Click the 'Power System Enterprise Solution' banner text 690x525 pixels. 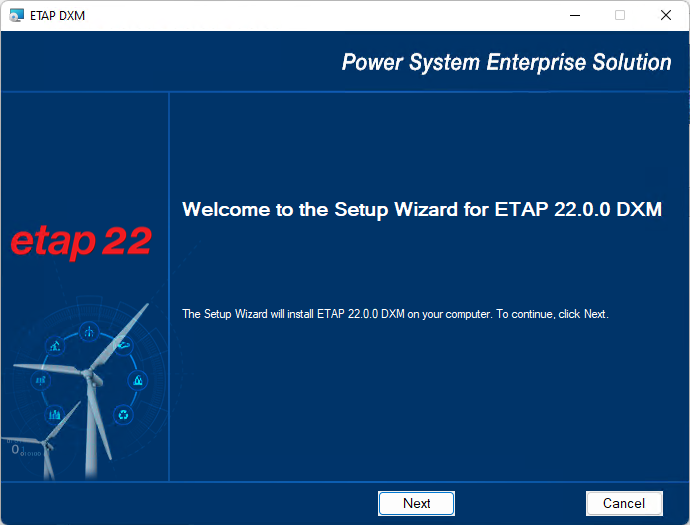click(x=506, y=62)
